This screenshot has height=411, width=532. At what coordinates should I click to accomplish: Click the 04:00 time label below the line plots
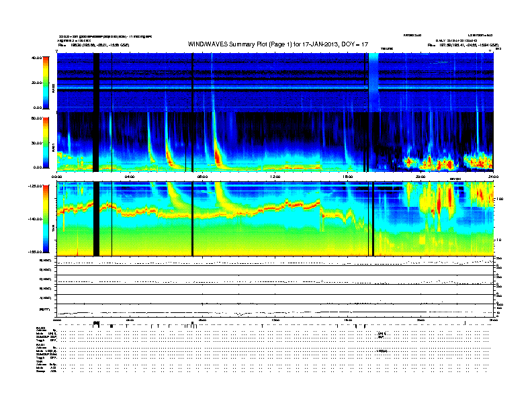pos(130,320)
